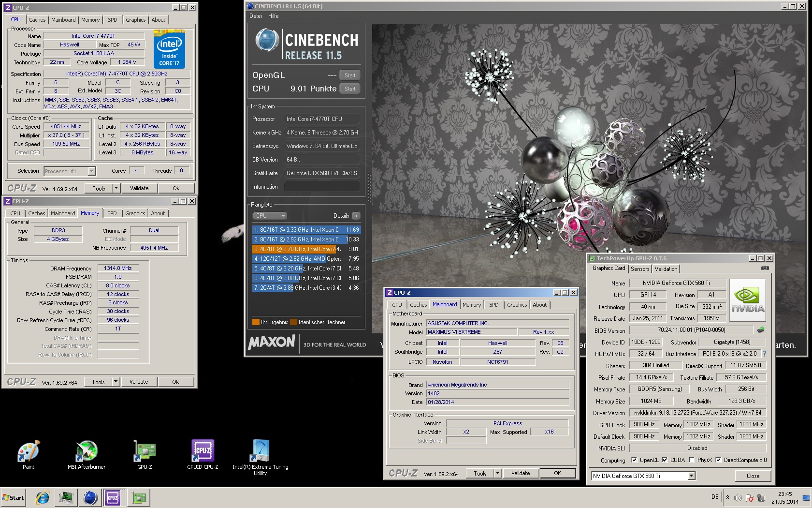
Task: Click the action center flag tray icon
Action: pyautogui.click(x=750, y=498)
